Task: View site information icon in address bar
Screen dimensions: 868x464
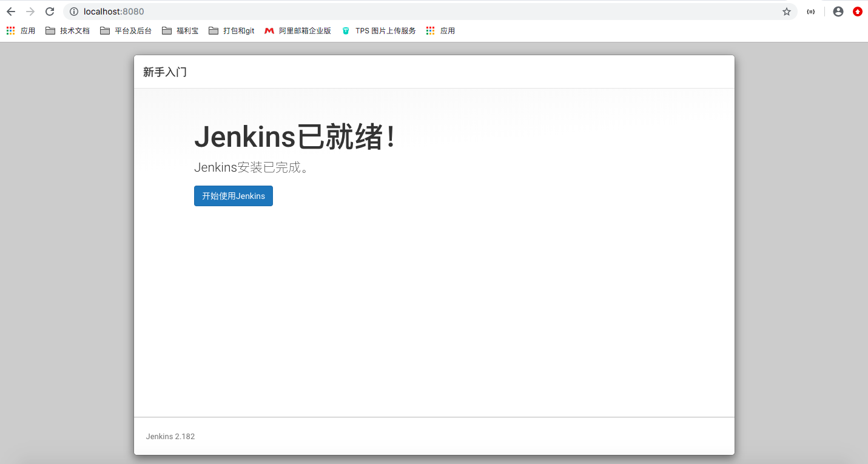Action: coord(74,12)
